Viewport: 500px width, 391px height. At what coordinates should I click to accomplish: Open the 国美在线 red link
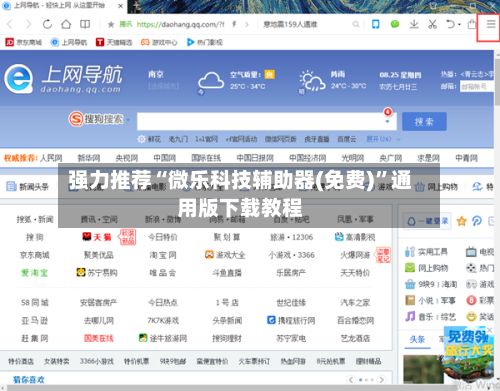click(x=99, y=338)
